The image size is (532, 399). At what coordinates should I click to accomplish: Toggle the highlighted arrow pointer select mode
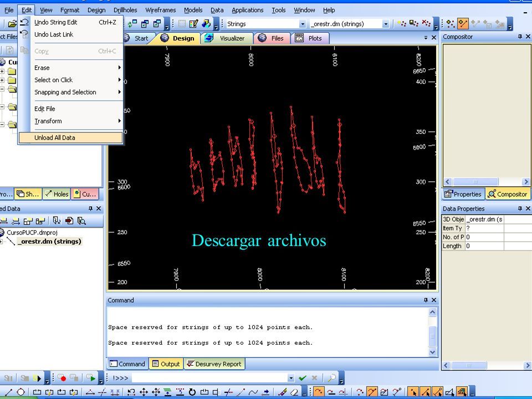coord(413,392)
